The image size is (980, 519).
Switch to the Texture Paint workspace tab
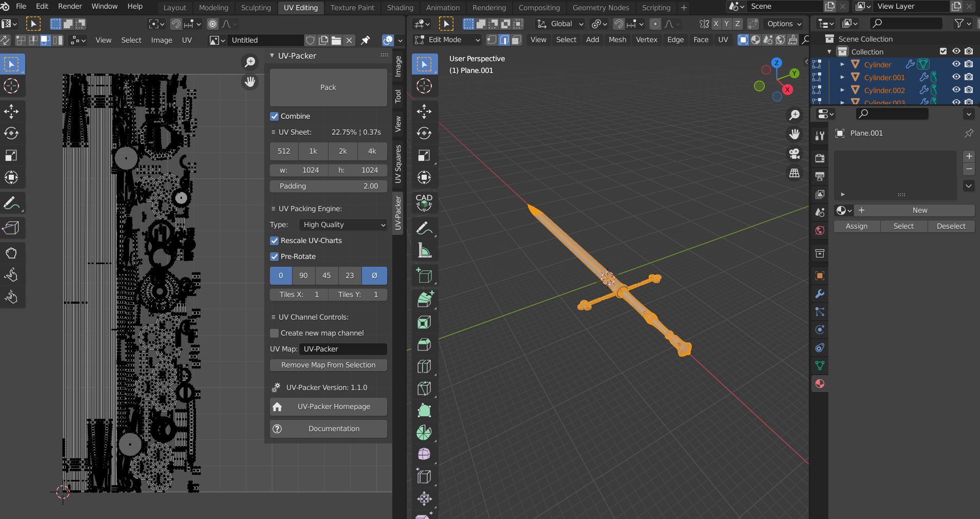[352, 8]
